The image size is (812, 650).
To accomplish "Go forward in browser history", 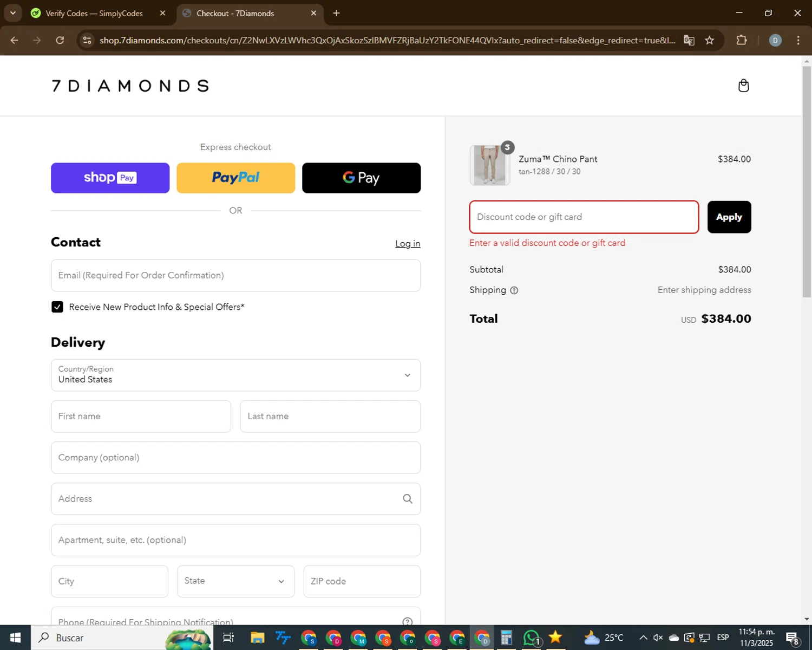I will point(37,40).
